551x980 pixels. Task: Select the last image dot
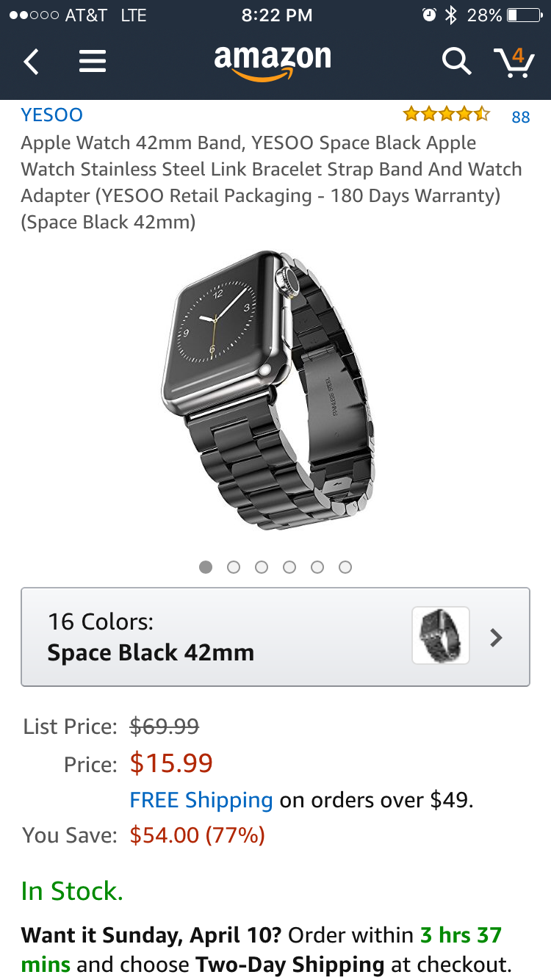(x=345, y=567)
